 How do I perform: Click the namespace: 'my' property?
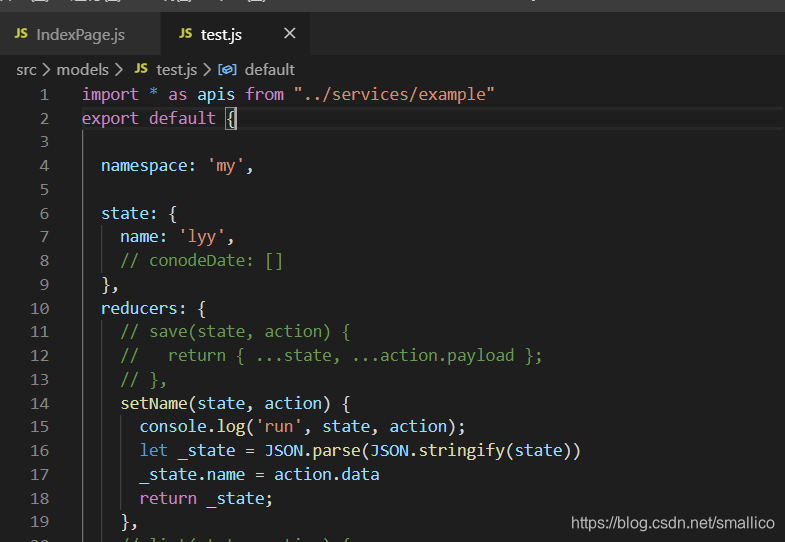pos(177,166)
